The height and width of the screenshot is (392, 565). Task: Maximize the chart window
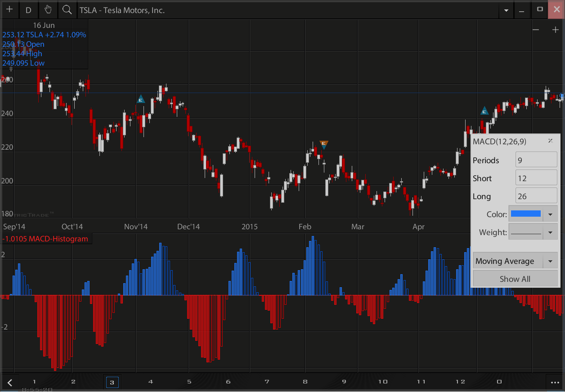click(540, 9)
